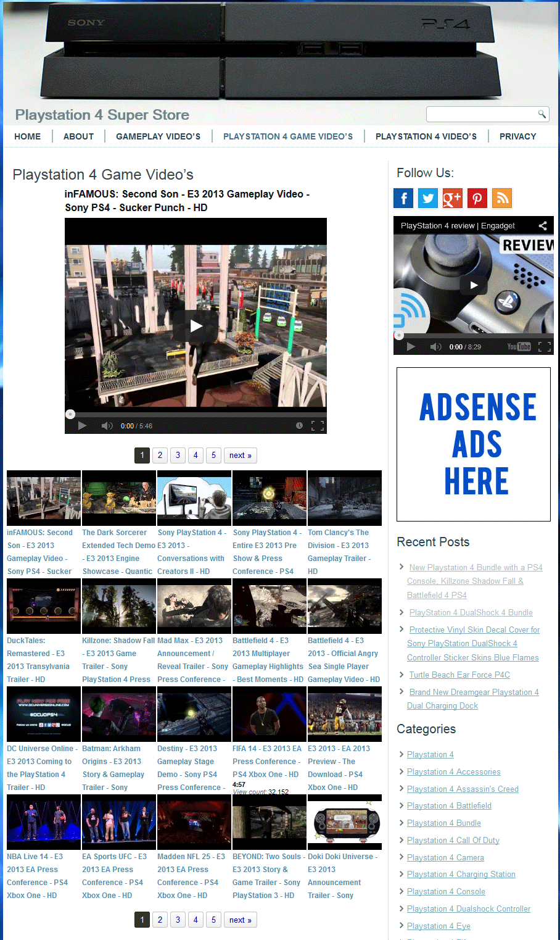Click share icon on Engadget review video
The height and width of the screenshot is (940, 560).
(543, 226)
